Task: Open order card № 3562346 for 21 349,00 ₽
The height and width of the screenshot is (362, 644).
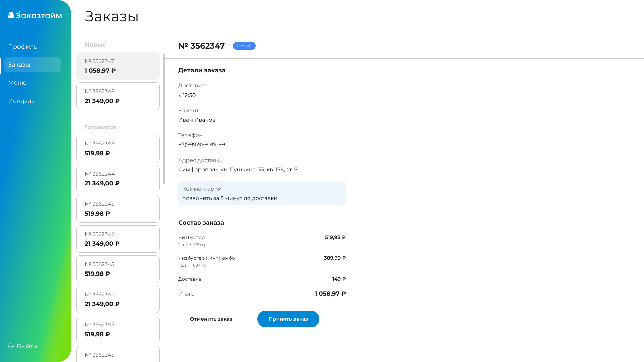Action: pyautogui.click(x=118, y=96)
